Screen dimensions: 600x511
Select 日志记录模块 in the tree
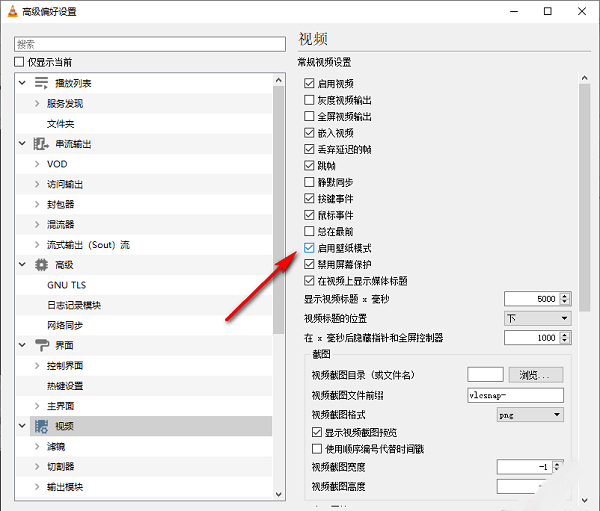point(74,305)
